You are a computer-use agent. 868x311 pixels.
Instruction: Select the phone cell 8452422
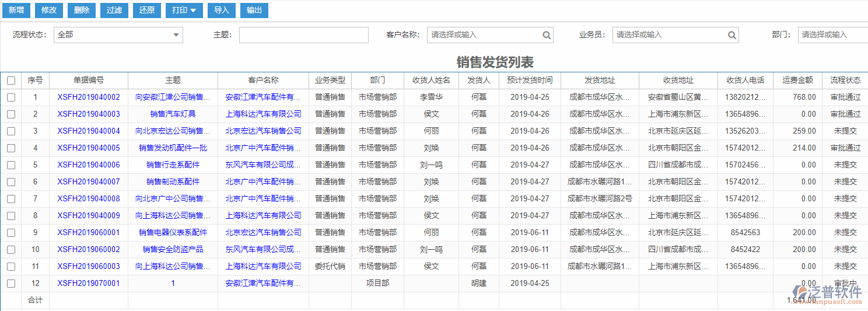[745, 250]
